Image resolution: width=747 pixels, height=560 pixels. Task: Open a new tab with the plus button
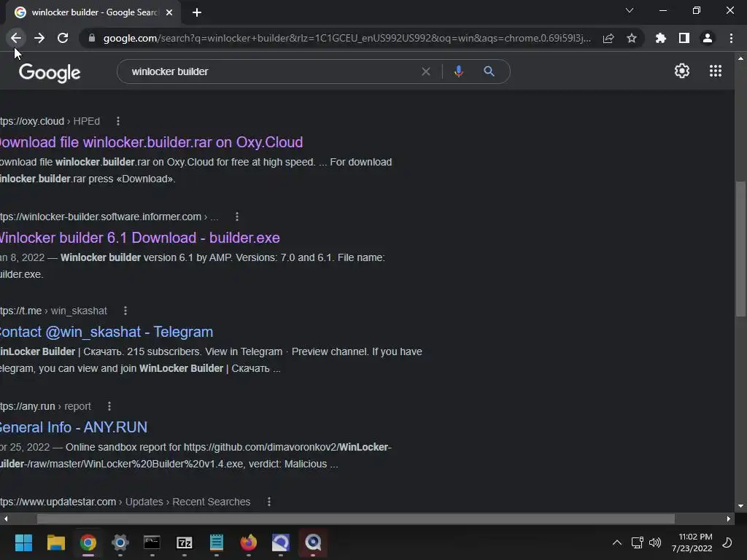(x=197, y=12)
